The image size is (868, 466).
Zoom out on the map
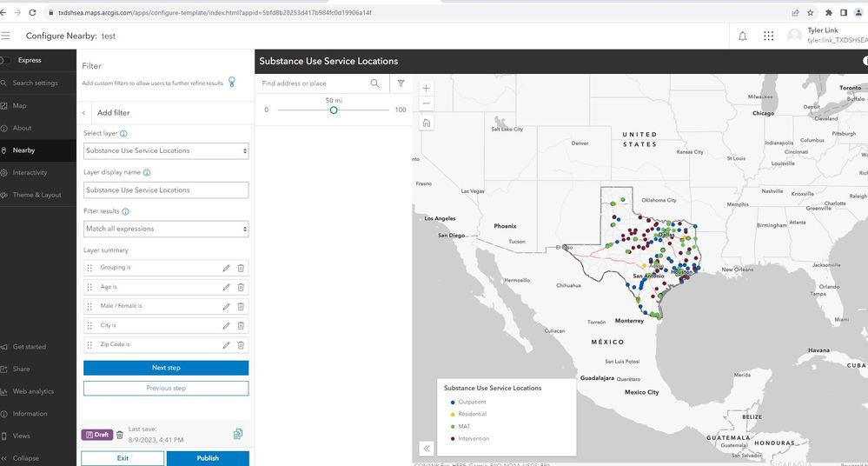[x=427, y=103]
